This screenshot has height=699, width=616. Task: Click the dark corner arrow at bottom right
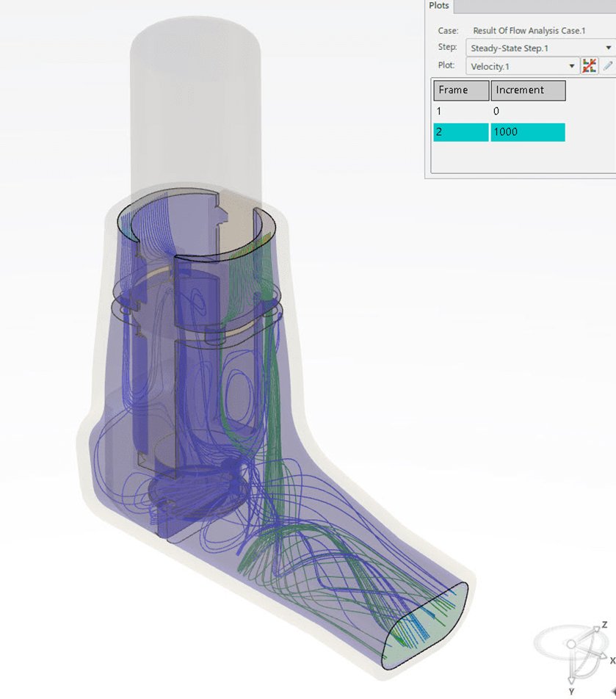[610, 693]
